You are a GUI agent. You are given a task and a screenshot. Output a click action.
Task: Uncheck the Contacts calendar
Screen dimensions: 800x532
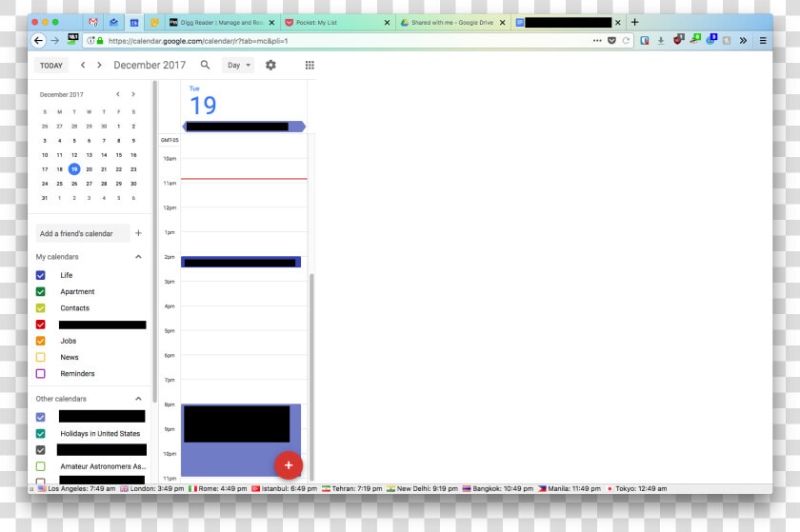40,307
